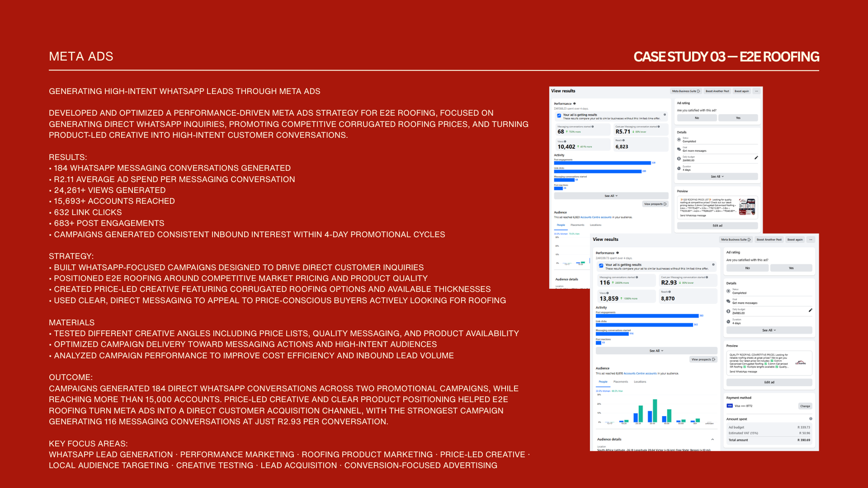Open Meta Business Suite from the R5.71 report
Screen dimensions: 868x488
tap(686, 91)
